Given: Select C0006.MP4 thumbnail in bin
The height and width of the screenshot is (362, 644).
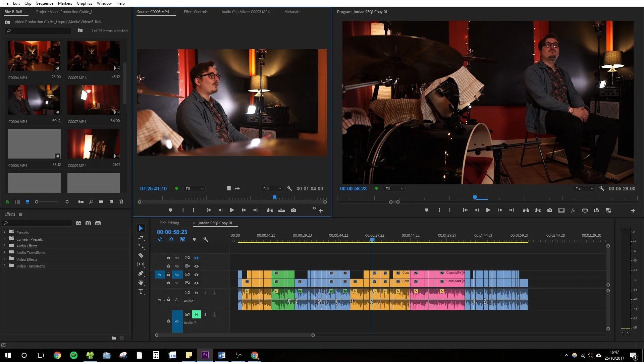Looking at the screenshot, I should pos(34,100).
